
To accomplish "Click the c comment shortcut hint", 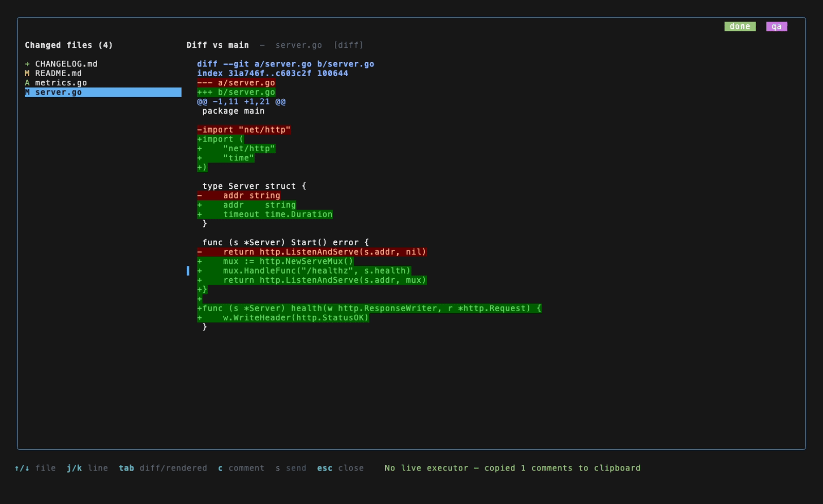I will tap(241, 468).
